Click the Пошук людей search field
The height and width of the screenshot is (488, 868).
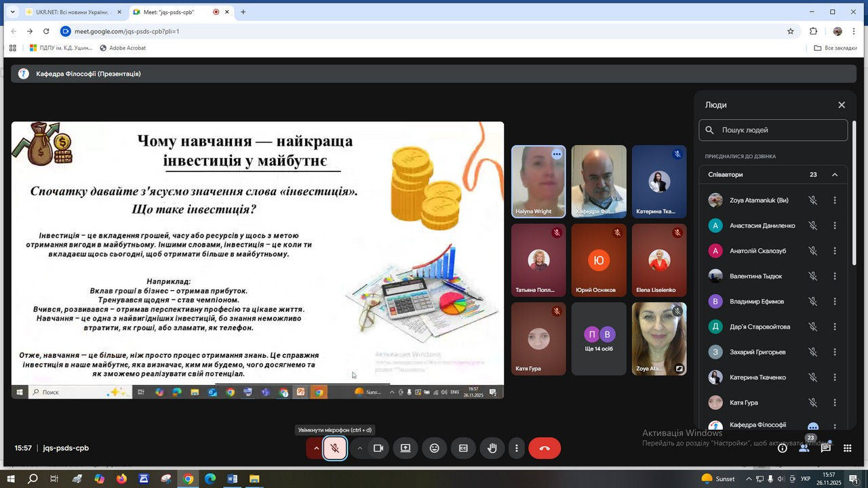tap(780, 130)
